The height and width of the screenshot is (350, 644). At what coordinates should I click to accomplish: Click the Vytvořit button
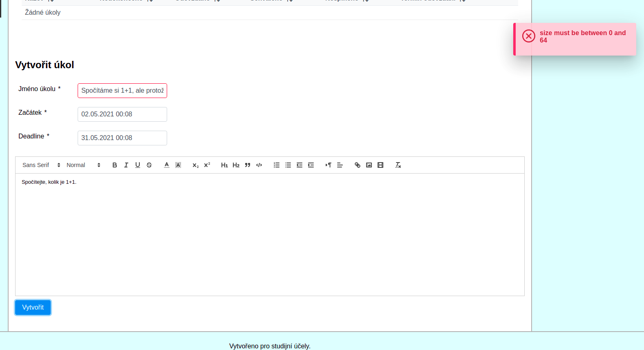coord(33,308)
